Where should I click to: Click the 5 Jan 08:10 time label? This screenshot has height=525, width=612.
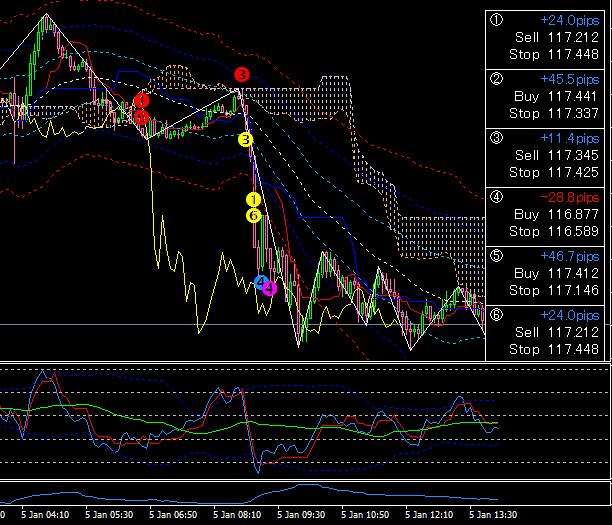[234, 515]
